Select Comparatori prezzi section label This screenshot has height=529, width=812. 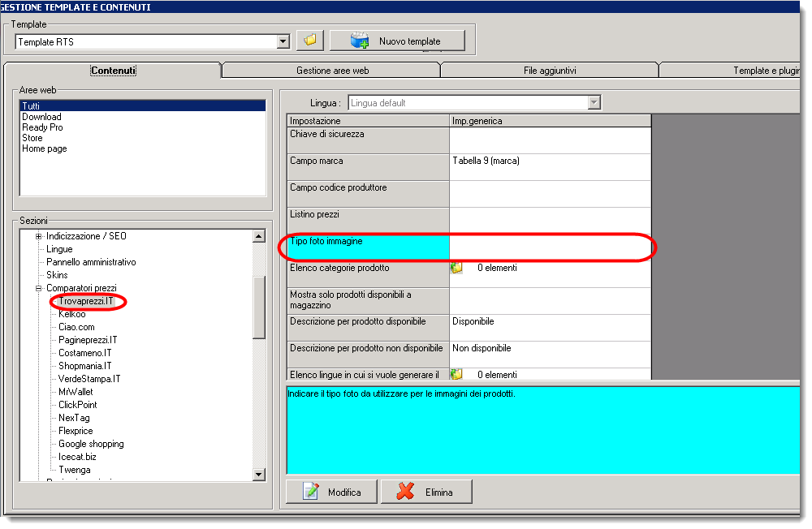pyautogui.click(x=81, y=288)
